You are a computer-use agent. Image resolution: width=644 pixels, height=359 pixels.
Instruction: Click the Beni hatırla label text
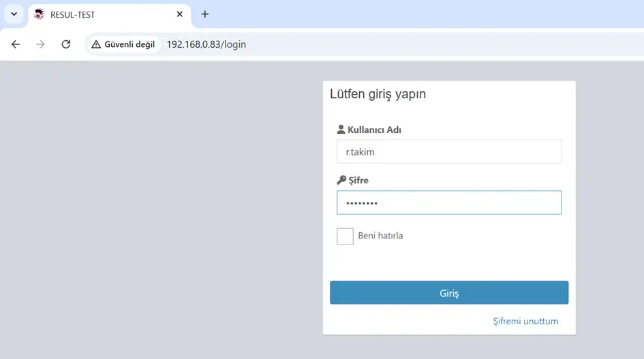coord(380,236)
